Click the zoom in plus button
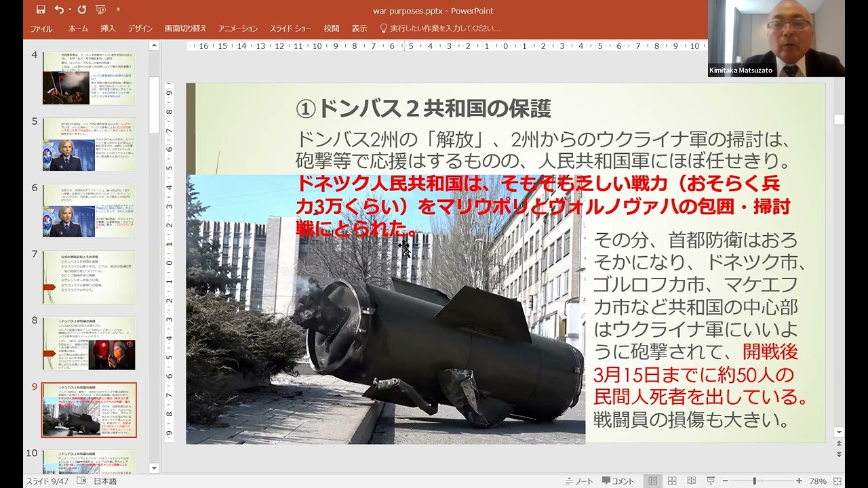868x488 pixels. click(800, 481)
